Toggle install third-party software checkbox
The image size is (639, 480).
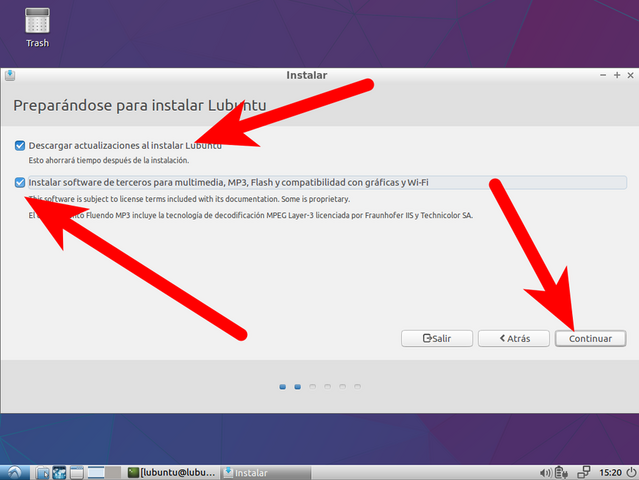20,182
